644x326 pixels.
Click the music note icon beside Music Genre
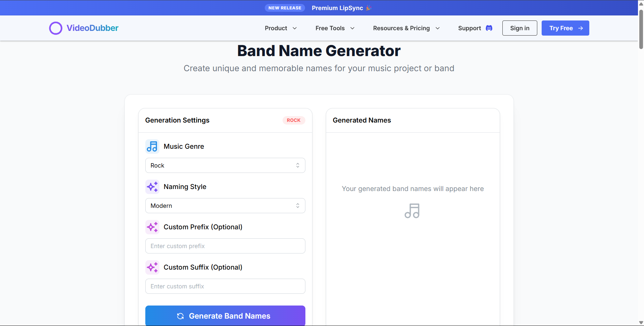152,146
